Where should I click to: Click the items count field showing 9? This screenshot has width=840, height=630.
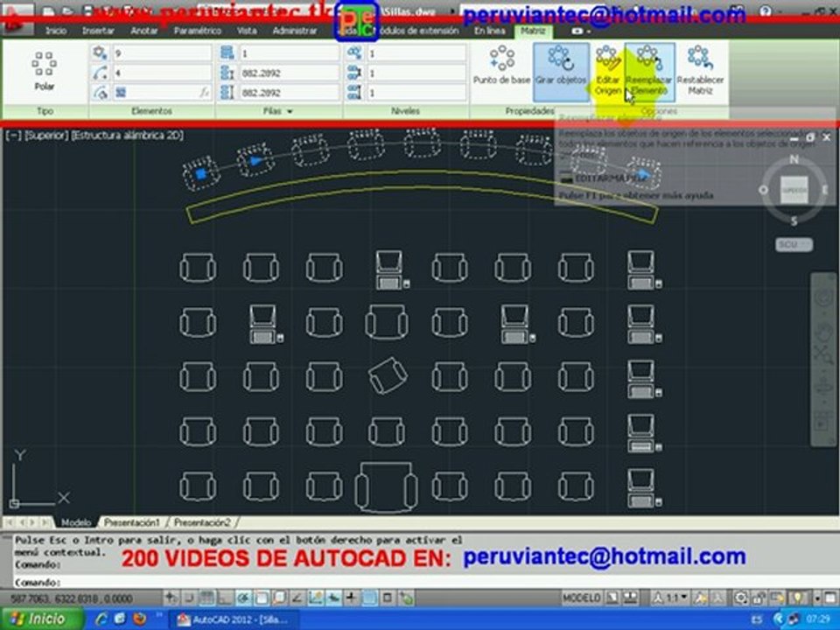pos(162,53)
